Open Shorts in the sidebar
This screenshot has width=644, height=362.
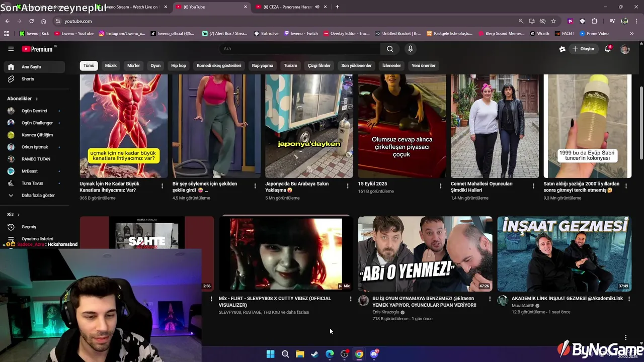(34, 79)
